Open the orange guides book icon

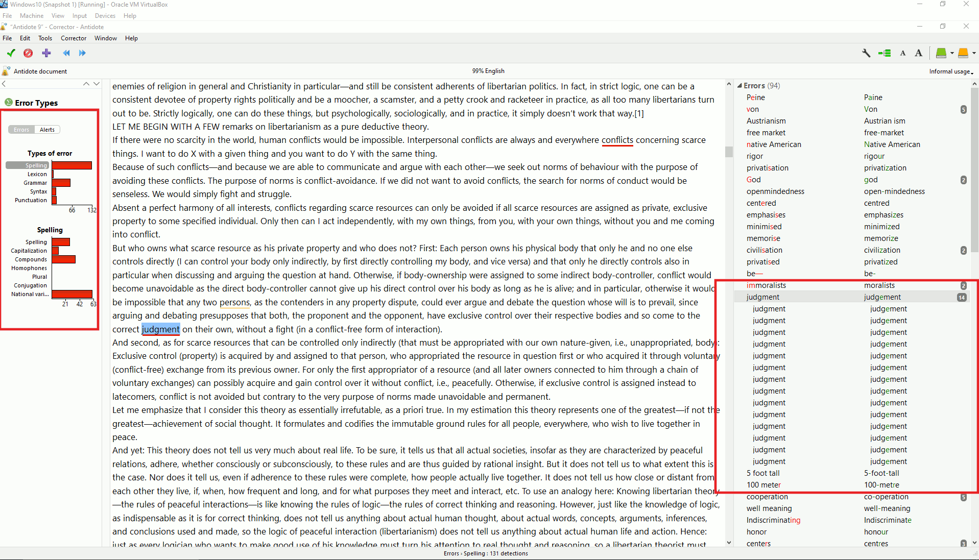tap(963, 53)
